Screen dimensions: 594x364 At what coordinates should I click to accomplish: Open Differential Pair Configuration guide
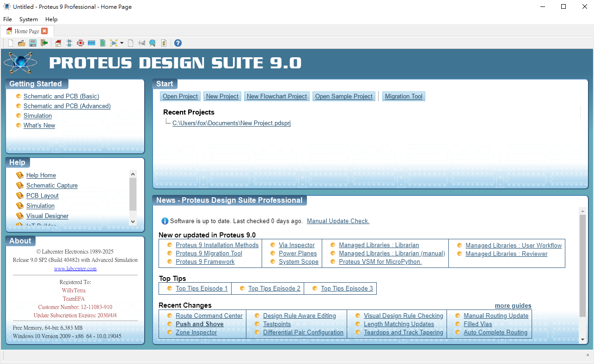(x=303, y=332)
